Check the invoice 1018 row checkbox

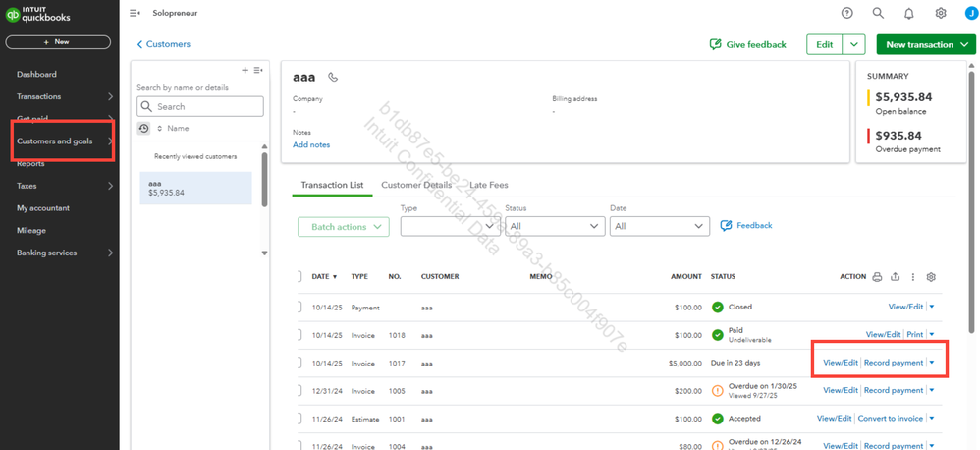coord(298,335)
